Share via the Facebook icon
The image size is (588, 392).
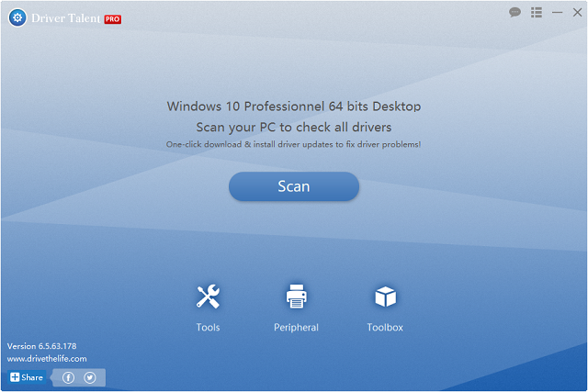tap(68, 377)
